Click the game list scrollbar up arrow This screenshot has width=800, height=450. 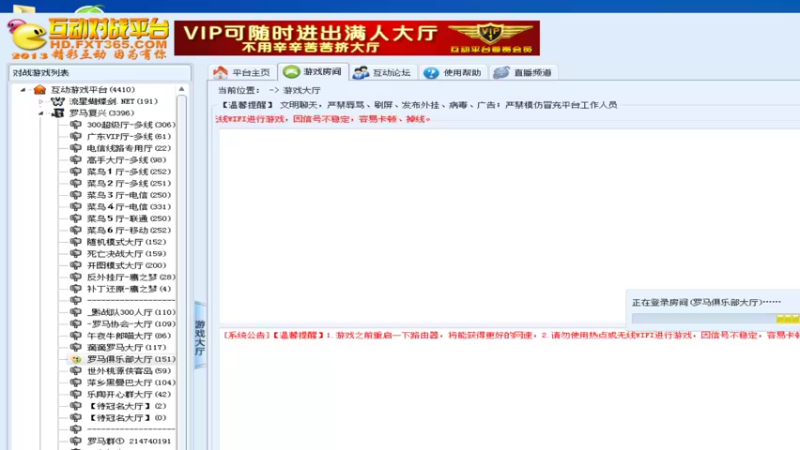click(x=182, y=89)
